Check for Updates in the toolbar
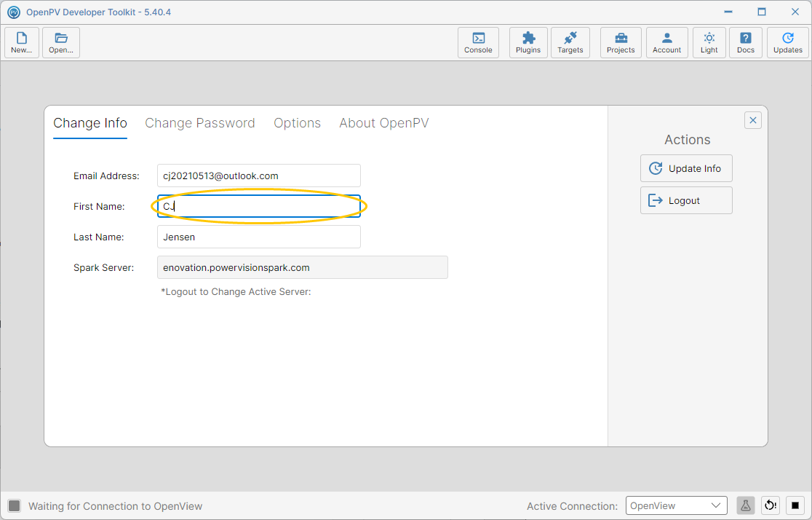The width and height of the screenshot is (812, 520). coord(788,42)
